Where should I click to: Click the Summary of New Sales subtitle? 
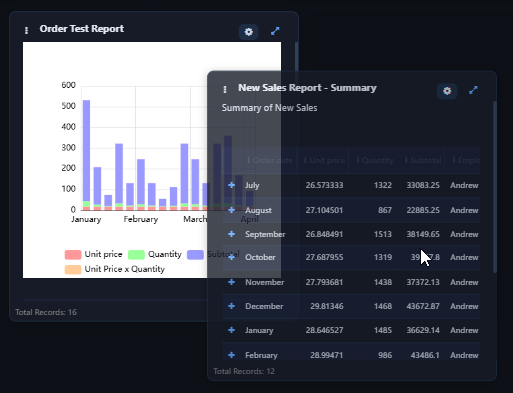pyautogui.click(x=269, y=108)
